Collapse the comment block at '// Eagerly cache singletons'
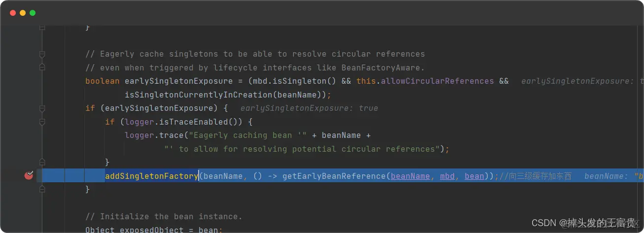The width and height of the screenshot is (644, 233). pos(42,54)
